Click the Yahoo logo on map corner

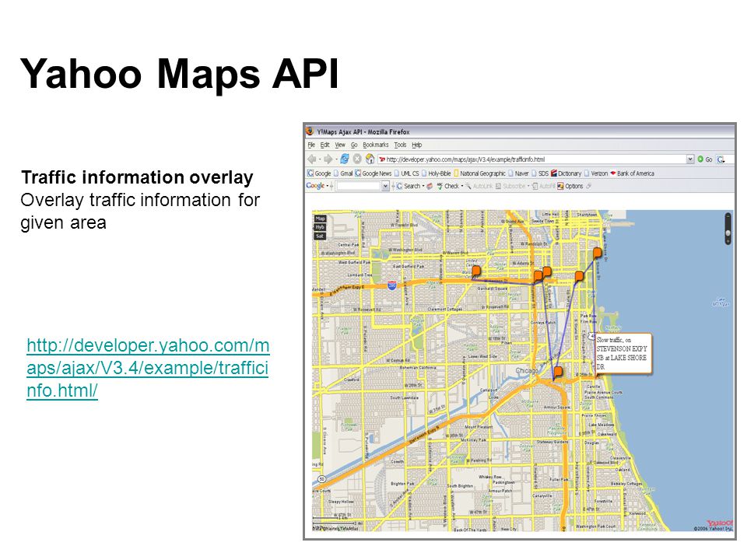(719, 523)
